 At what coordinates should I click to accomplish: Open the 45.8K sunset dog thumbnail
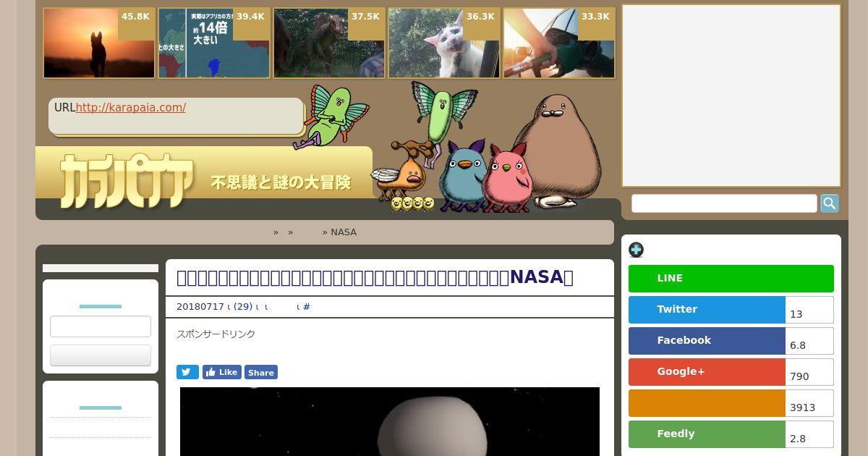[99, 43]
